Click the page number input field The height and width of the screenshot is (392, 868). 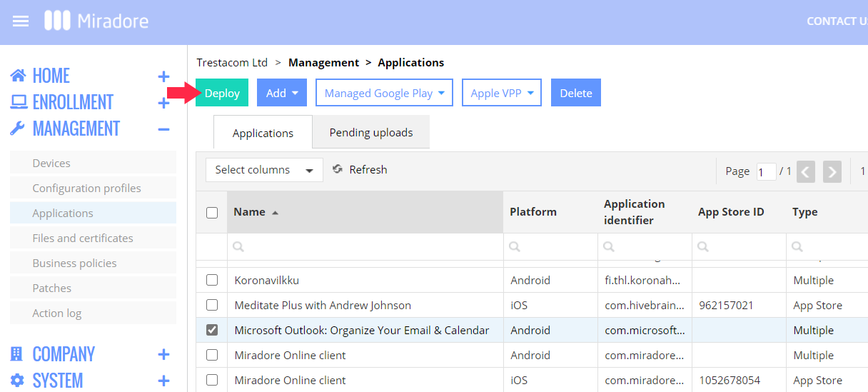pos(767,171)
